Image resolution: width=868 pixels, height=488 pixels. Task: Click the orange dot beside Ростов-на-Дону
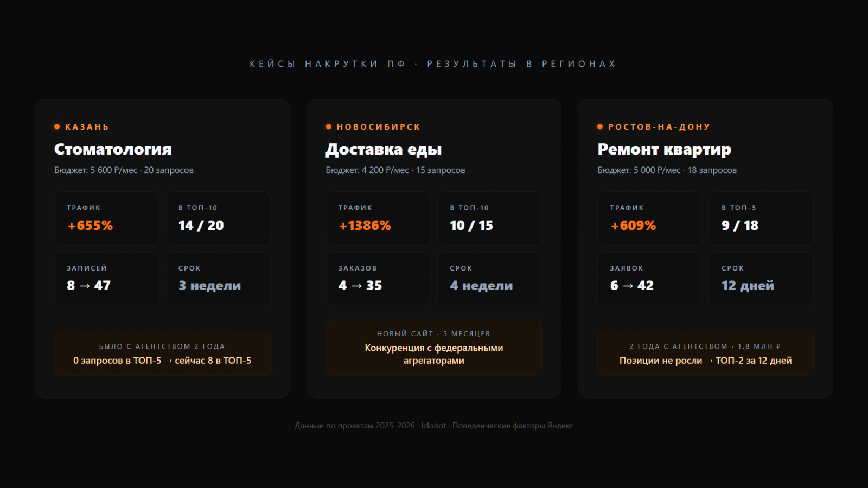600,127
